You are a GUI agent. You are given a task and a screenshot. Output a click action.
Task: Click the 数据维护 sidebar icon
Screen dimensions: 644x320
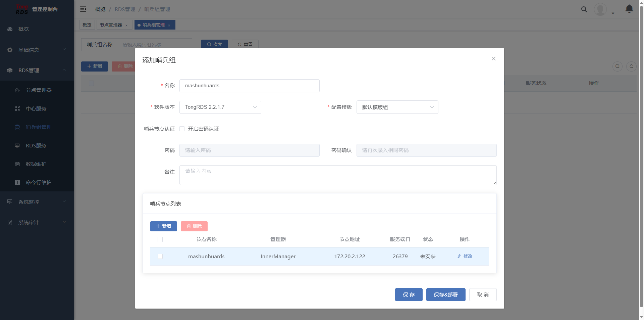click(x=17, y=164)
